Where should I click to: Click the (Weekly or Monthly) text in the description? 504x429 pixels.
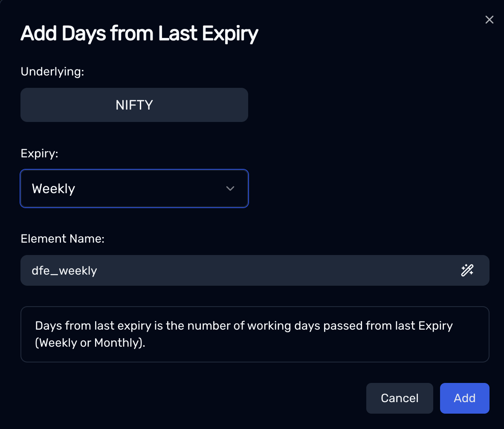click(90, 343)
